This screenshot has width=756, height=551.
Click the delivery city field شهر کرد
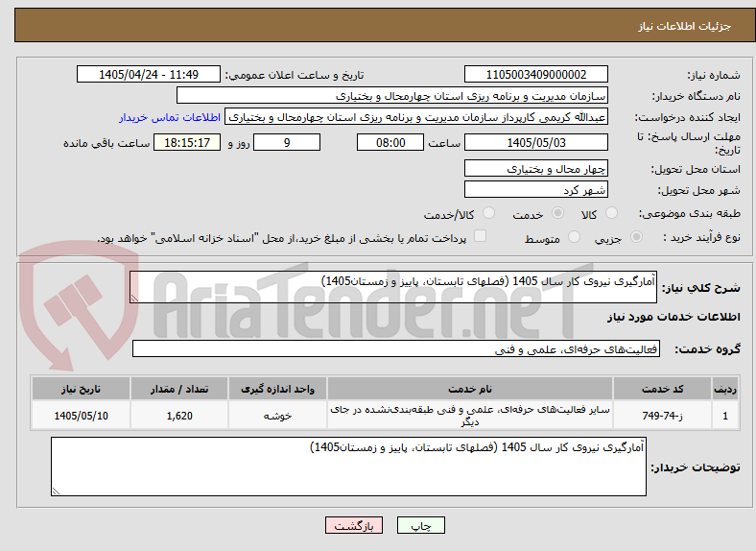pos(536,189)
